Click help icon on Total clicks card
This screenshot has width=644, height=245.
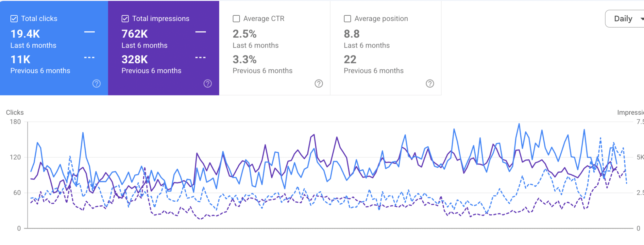tap(97, 84)
